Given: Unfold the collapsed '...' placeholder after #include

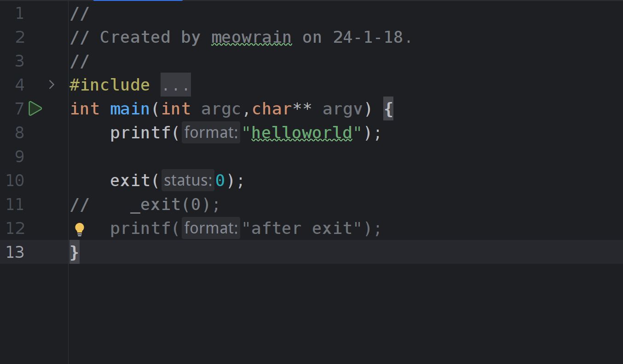Looking at the screenshot, I should pos(175,85).
